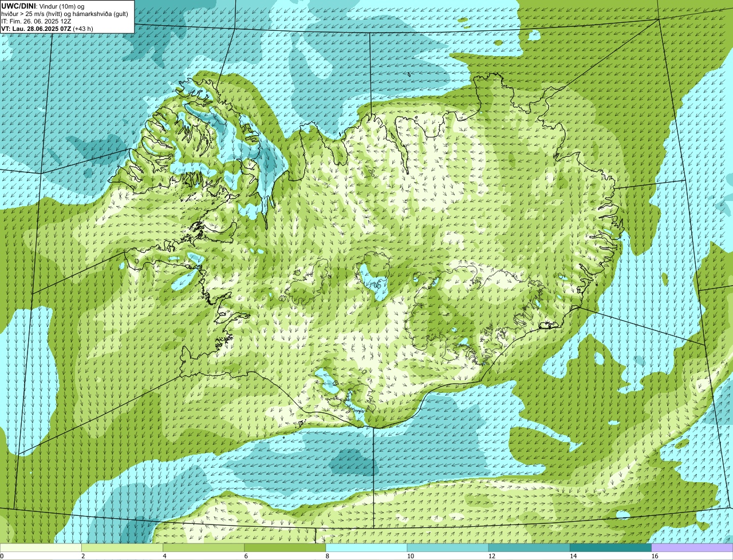
Task: Click the "VT: Lau. 28.06.2025 07Z (+43 h)" line
Action: coord(47,28)
